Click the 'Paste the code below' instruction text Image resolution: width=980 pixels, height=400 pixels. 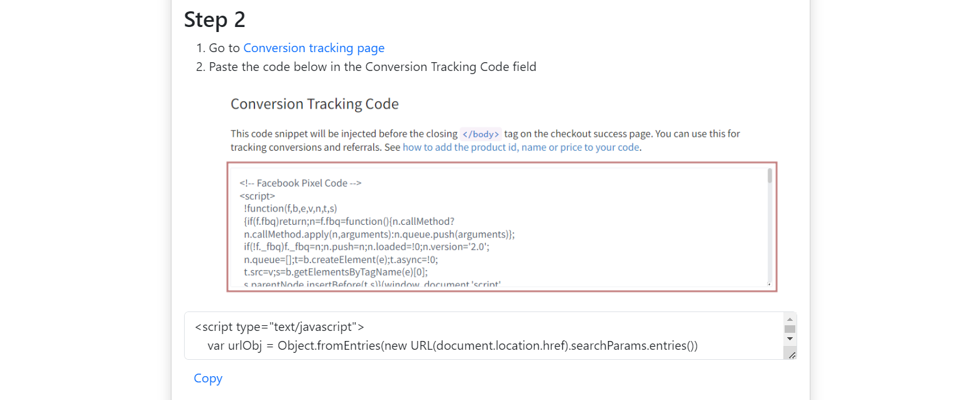click(372, 67)
